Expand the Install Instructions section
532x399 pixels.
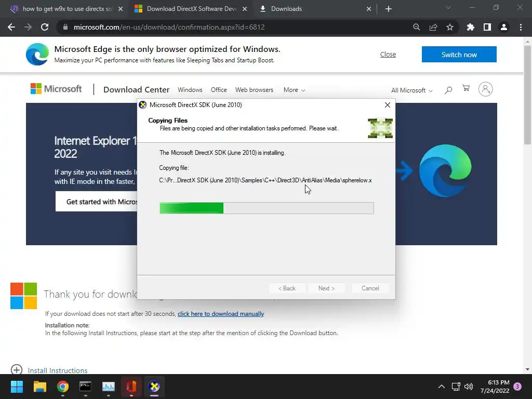click(17, 369)
